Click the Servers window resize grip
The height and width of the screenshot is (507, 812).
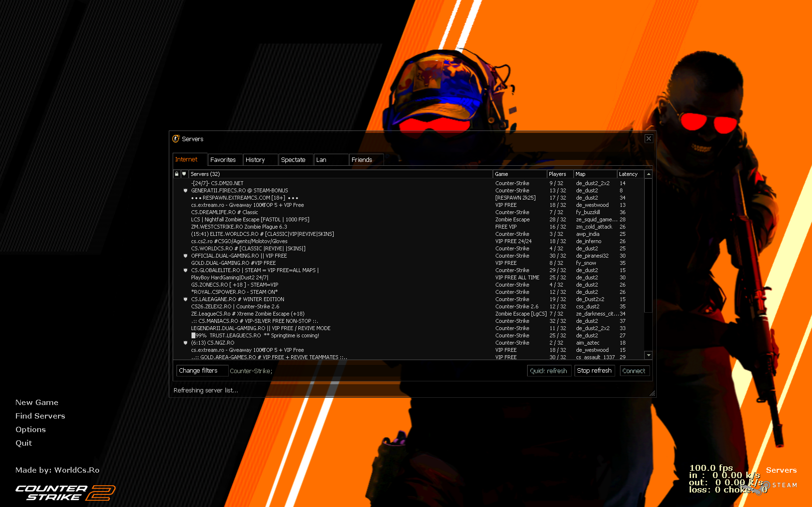[x=652, y=393]
